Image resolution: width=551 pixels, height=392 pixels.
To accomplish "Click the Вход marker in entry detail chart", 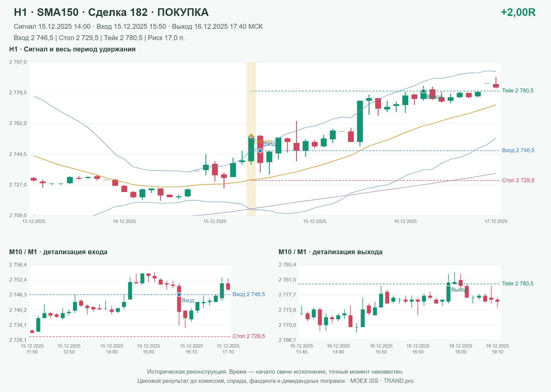I will [179, 295].
